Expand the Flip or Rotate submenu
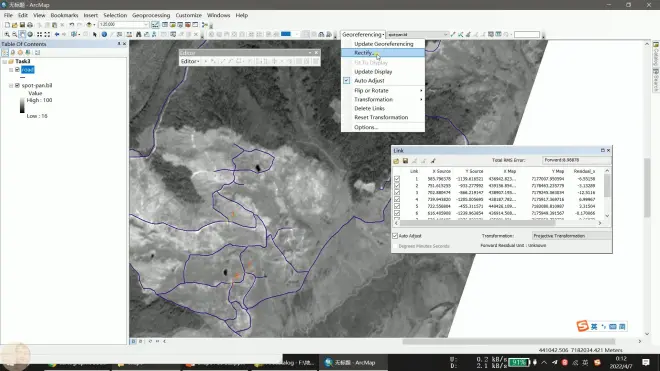 click(383, 91)
